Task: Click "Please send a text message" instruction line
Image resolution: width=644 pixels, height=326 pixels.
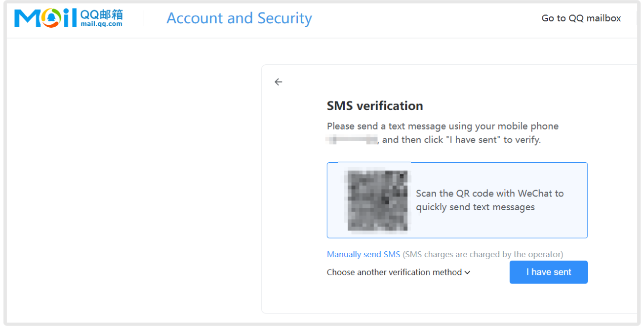Action: click(443, 126)
